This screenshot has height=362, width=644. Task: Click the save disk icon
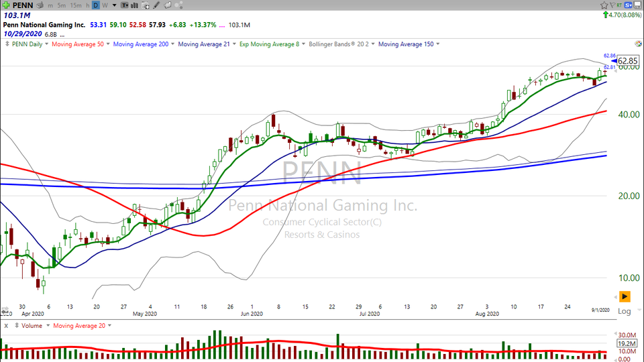pyautogui.click(x=637, y=5)
